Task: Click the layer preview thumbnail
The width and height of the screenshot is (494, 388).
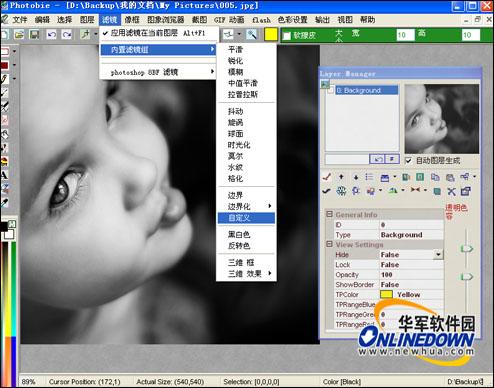Action: (442, 119)
